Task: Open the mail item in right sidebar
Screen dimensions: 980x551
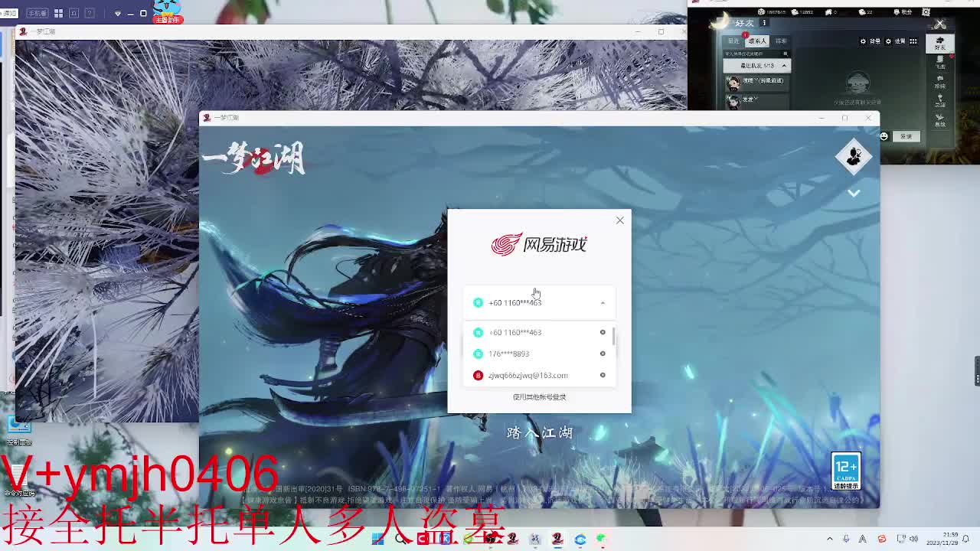Action: pyautogui.click(x=940, y=63)
